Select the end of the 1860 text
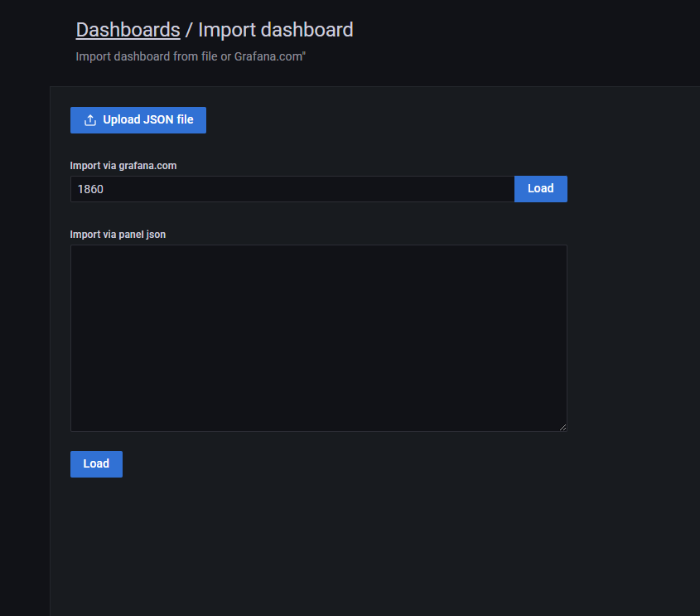Image resolution: width=700 pixels, height=616 pixels. click(x=104, y=189)
